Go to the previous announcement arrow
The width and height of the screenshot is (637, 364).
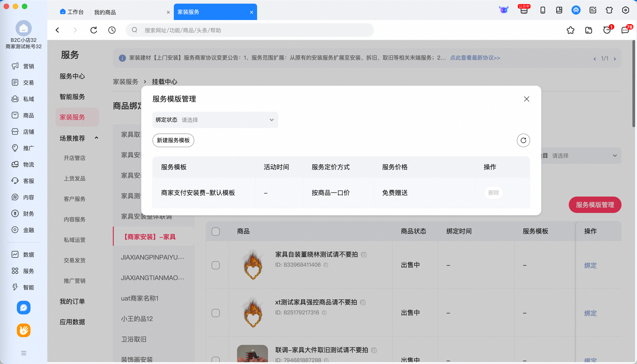point(595,59)
